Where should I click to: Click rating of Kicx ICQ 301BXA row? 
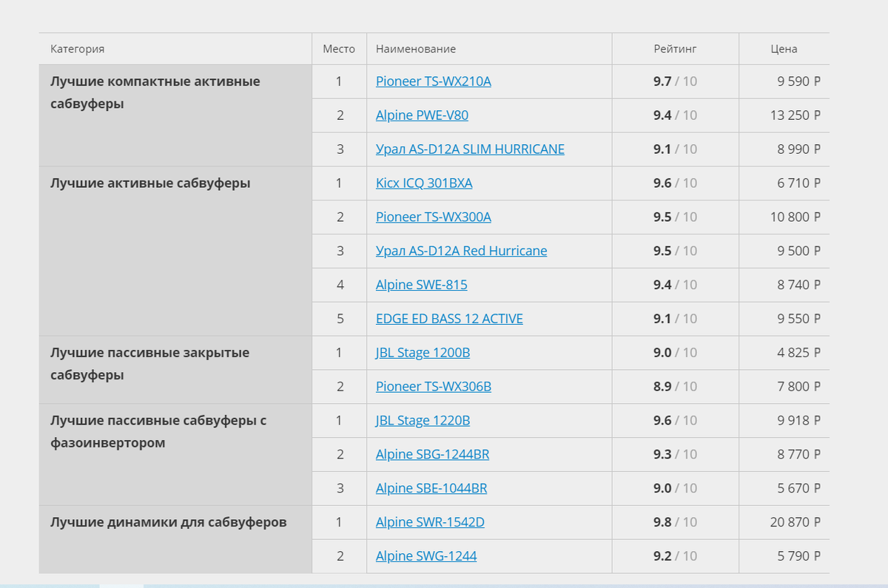[675, 183]
